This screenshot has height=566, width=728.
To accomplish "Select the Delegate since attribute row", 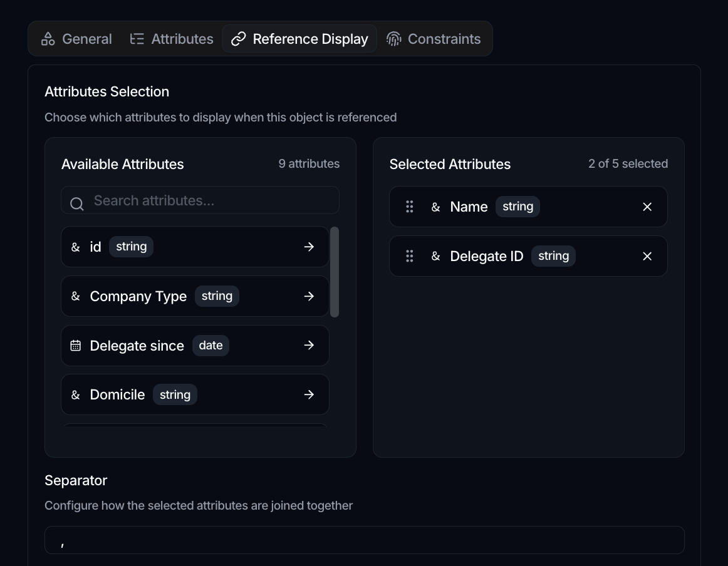I will click(195, 345).
